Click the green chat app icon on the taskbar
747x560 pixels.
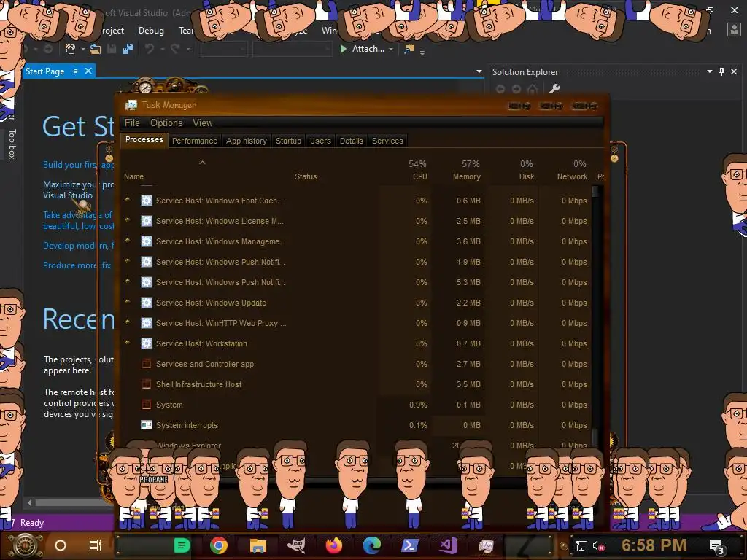click(x=182, y=545)
